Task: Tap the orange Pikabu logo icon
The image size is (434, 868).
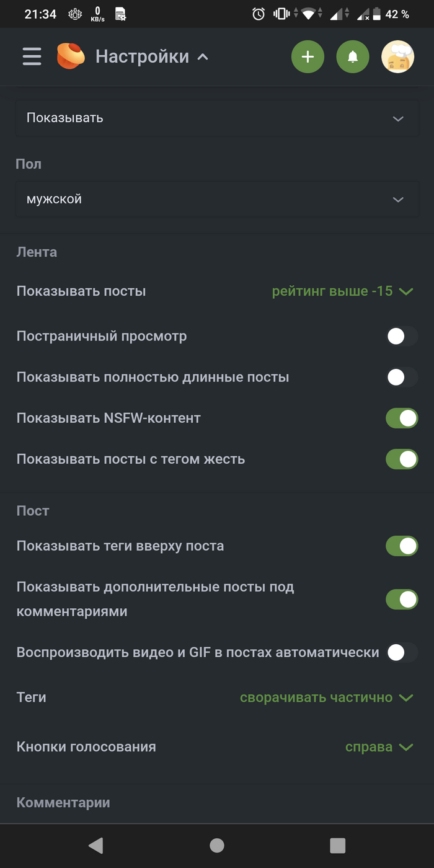Action: [71, 56]
